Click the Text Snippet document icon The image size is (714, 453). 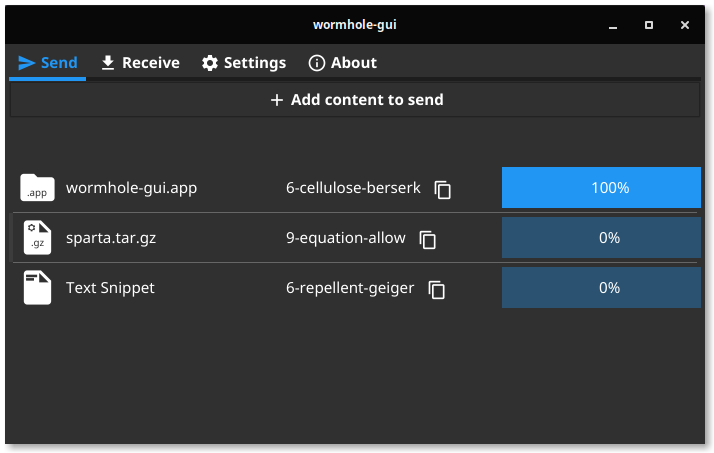[37, 288]
